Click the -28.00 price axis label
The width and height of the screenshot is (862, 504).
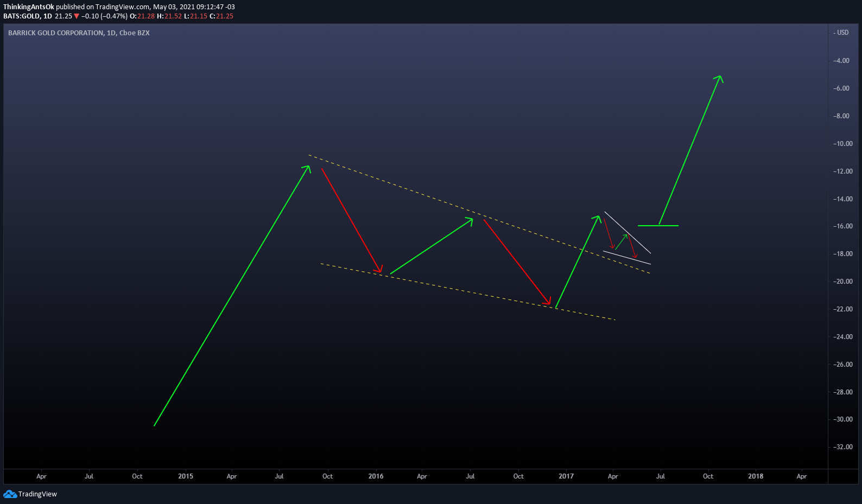point(843,392)
